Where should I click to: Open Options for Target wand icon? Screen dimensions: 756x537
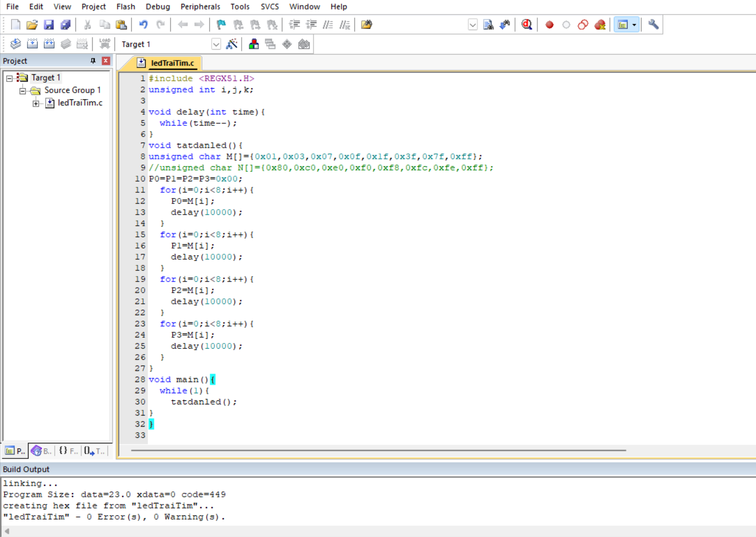(232, 44)
